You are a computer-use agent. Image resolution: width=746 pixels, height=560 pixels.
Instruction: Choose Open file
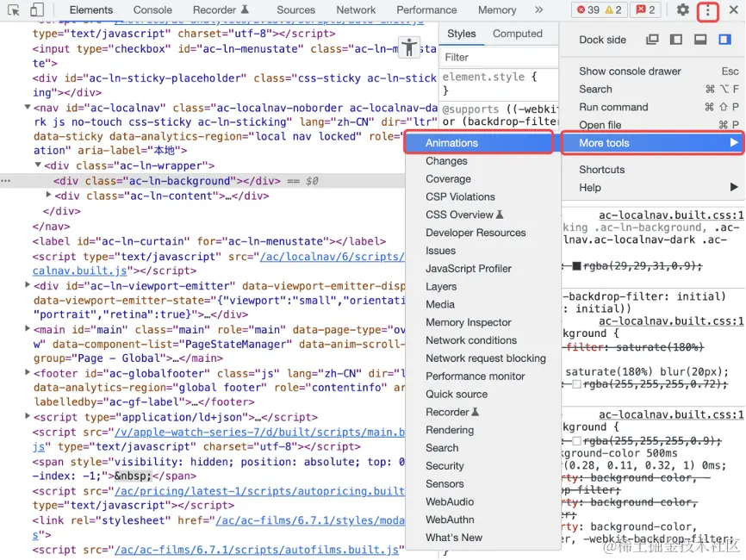click(653, 125)
